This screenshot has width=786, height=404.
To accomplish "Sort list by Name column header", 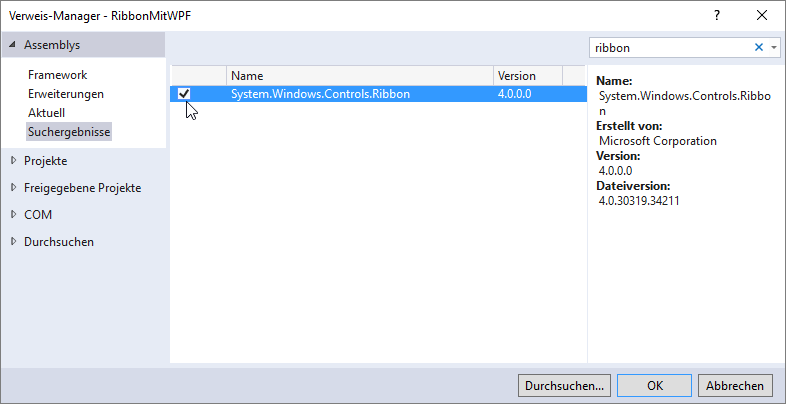I will click(359, 76).
